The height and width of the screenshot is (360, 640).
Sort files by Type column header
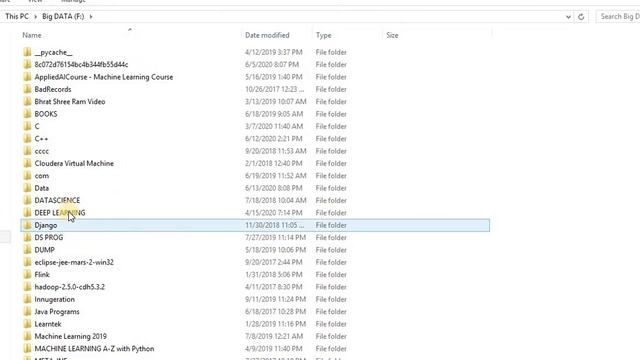pos(324,35)
